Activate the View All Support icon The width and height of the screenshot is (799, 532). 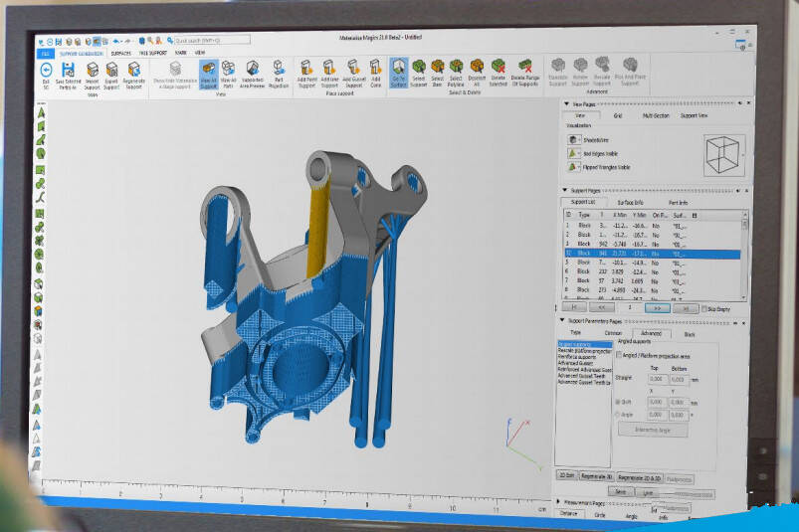point(208,72)
